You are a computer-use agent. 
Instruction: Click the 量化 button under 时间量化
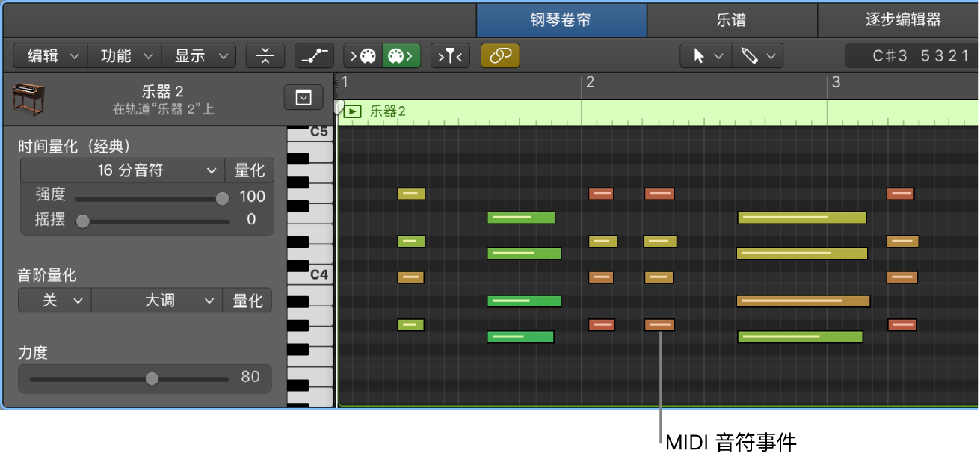249,170
